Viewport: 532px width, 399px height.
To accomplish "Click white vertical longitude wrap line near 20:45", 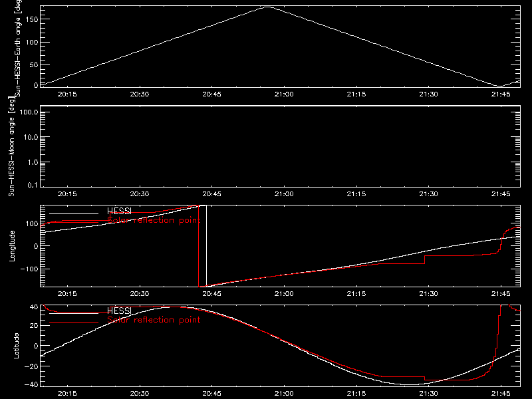I will [206, 246].
